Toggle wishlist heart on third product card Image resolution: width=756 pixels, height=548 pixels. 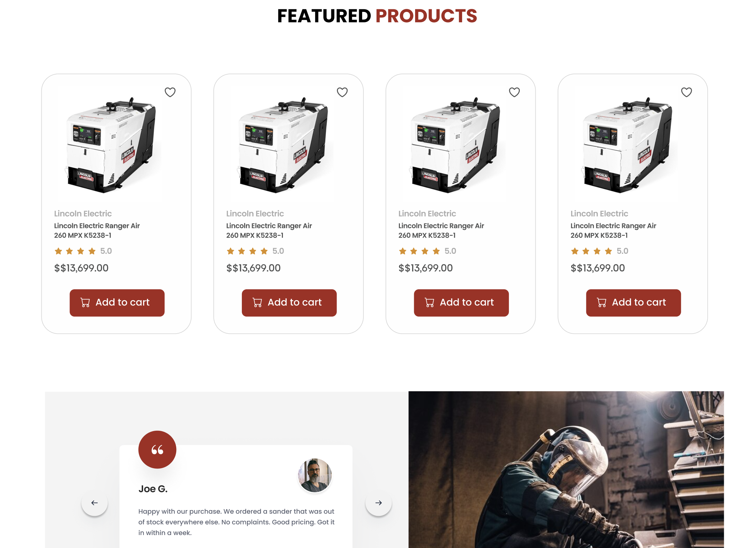(514, 92)
